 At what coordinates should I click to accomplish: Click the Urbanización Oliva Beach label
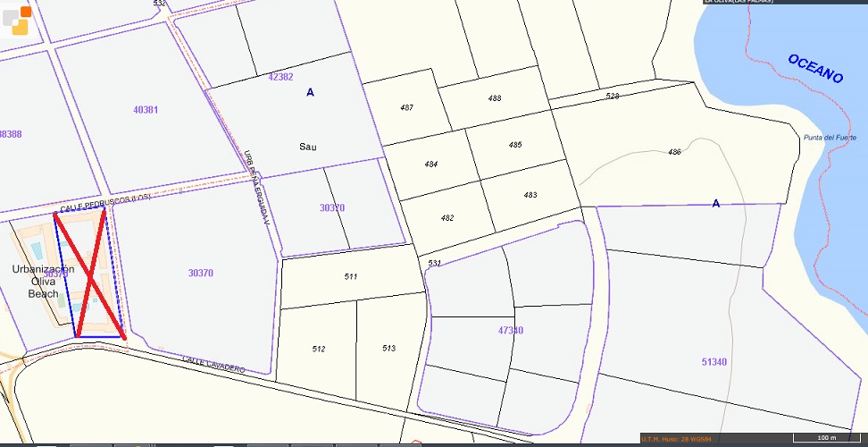(43, 281)
